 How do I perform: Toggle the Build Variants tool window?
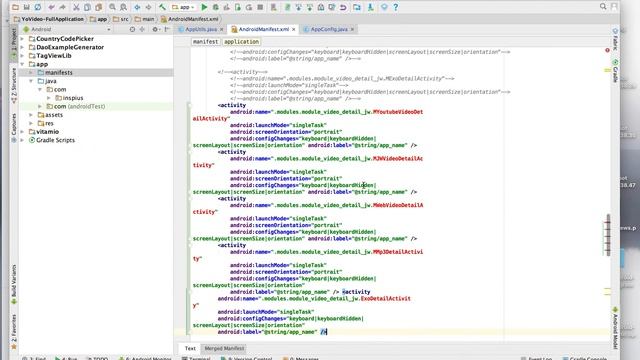[x=14, y=284]
